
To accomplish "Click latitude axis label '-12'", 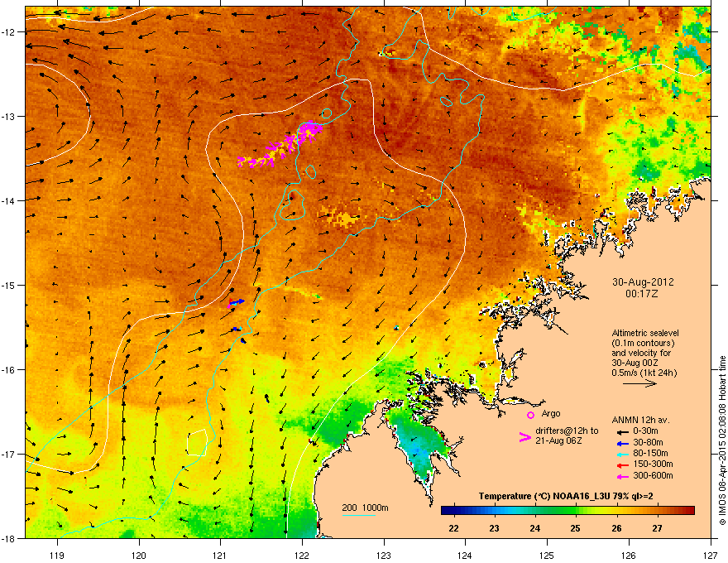I will [x=9, y=31].
